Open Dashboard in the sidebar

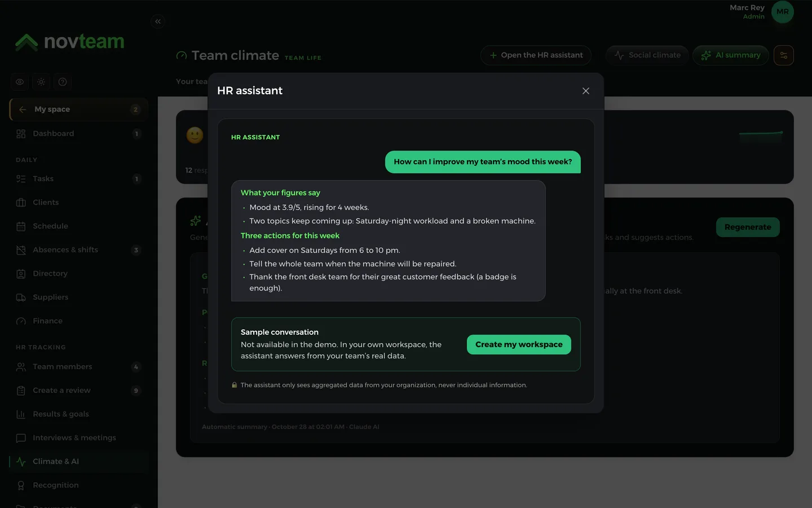pyautogui.click(x=78, y=134)
